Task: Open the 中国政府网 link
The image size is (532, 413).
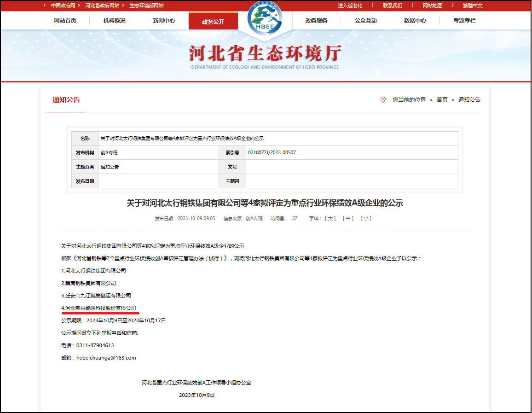Action: 63,6
